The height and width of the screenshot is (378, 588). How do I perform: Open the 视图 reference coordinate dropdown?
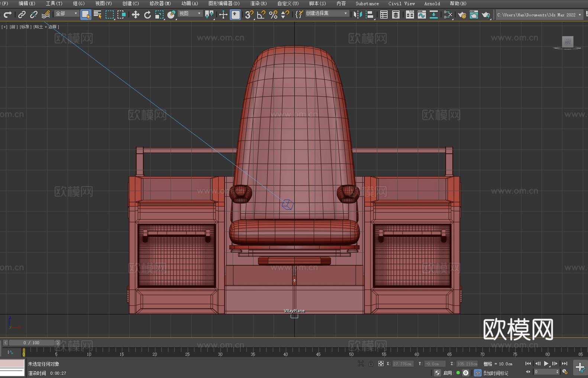[x=190, y=13]
